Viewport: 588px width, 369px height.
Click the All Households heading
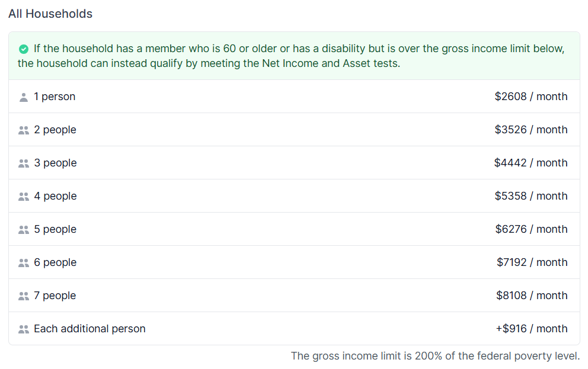(50, 14)
